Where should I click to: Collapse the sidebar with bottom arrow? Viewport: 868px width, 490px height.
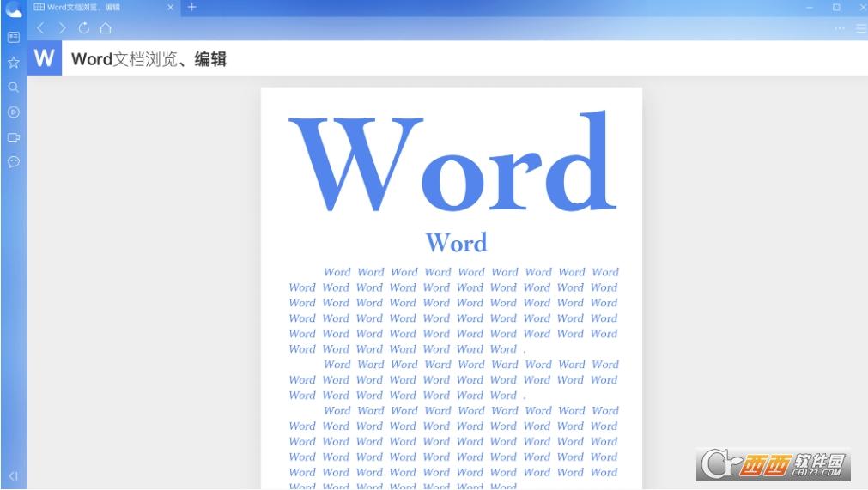pyautogui.click(x=13, y=475)
